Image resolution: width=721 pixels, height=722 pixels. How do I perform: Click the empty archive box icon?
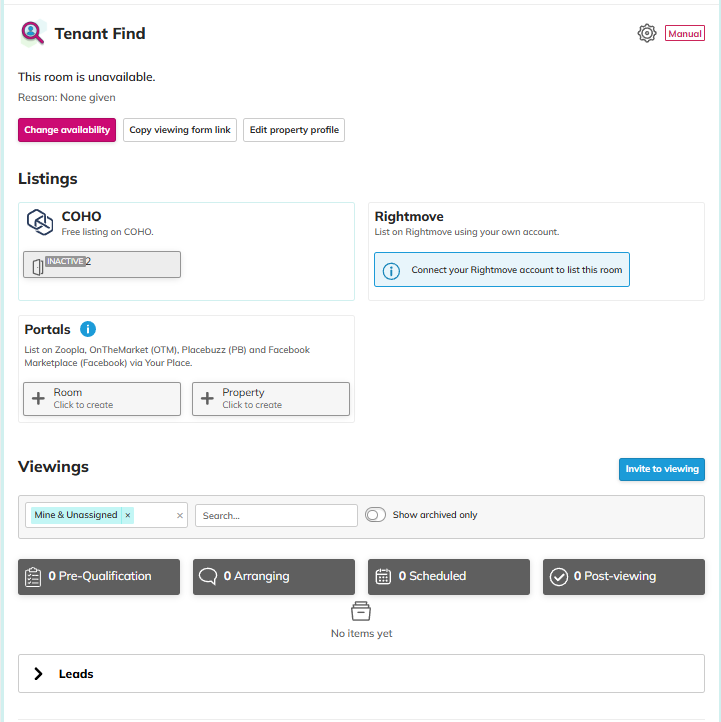point(361,611)
